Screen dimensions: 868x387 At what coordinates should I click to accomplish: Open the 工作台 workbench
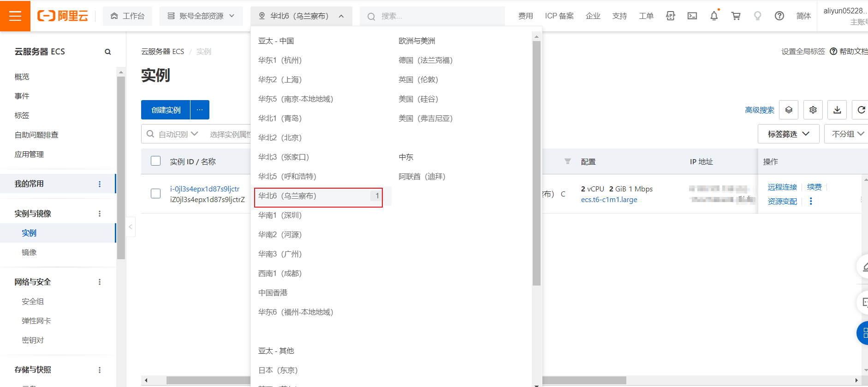[127, 16]
